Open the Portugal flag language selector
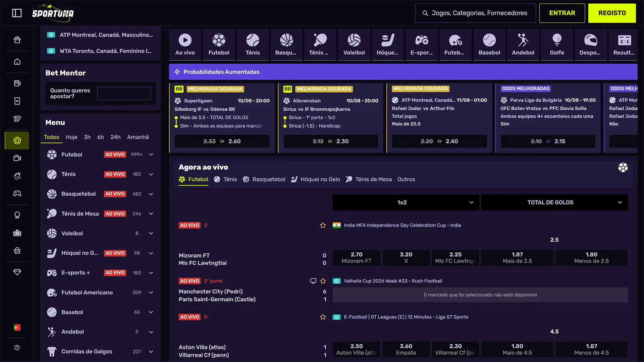The image size is (644, 362). pyautogui.click(x=17, y=327)
